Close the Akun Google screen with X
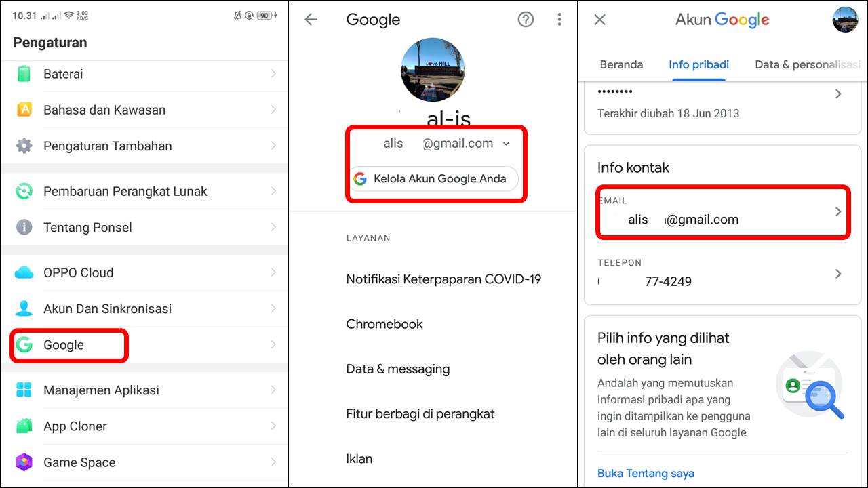868x488 pixels. pos(599,20)
